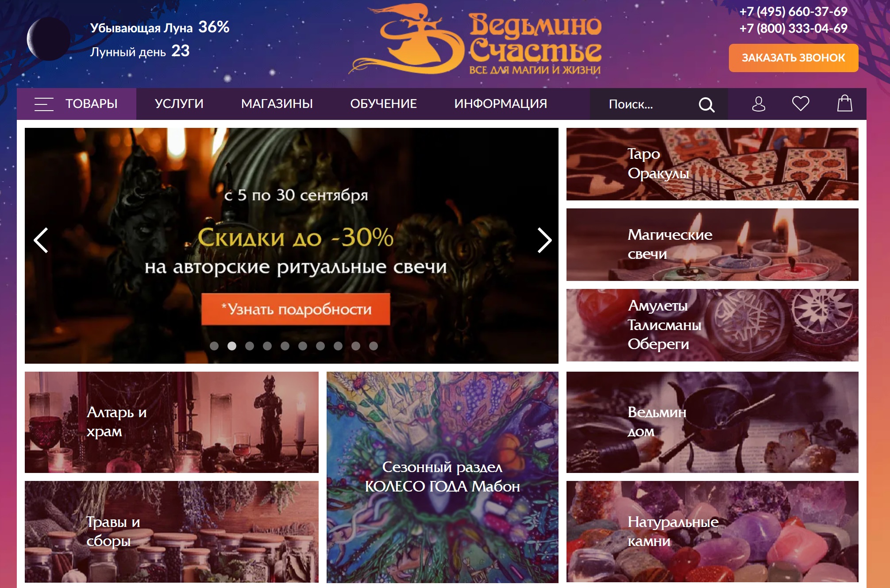This screenshot has height=588, width=890.
Task: Click the search magnifier icon
Action: (706, 104)
